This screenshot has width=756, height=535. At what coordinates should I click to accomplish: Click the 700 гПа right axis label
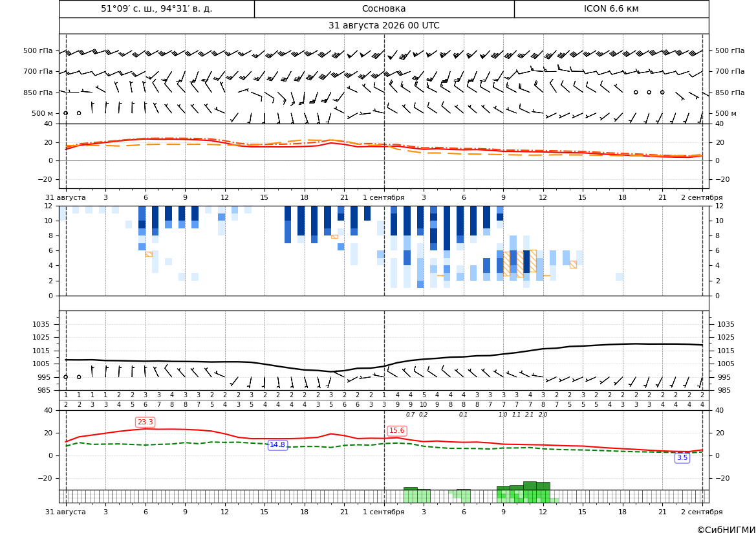click(x=729, y=71)
